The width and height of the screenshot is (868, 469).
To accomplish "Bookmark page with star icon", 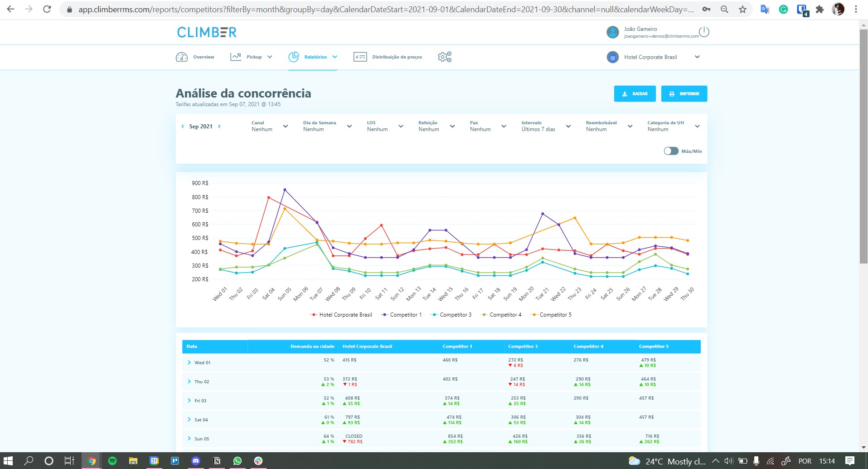I will [742, 9].
